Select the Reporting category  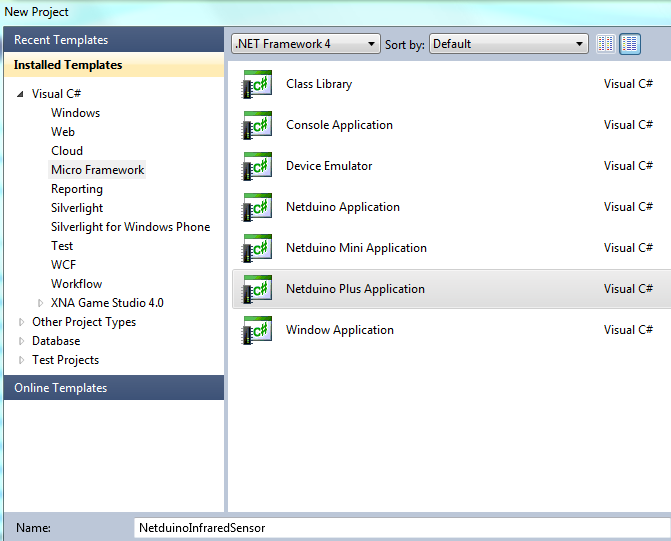77,189
